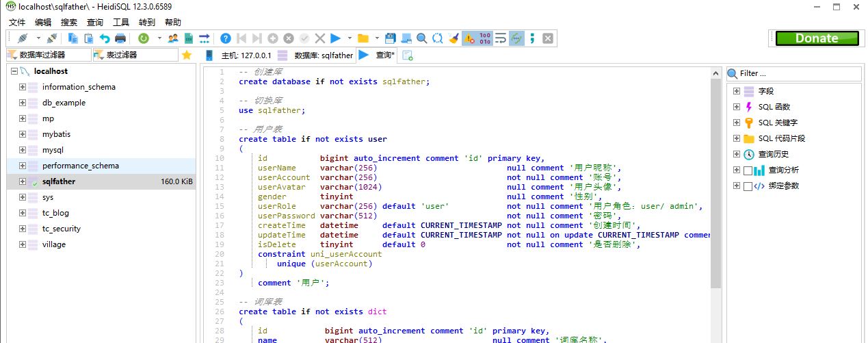Select the db_example database

point(64,103)
